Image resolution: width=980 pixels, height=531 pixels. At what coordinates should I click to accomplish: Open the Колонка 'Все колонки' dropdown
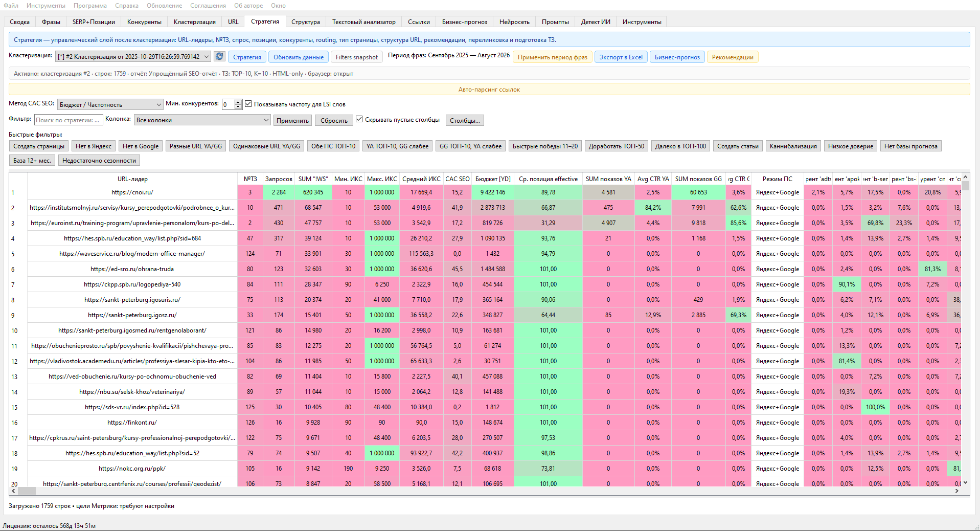point(202,120)
